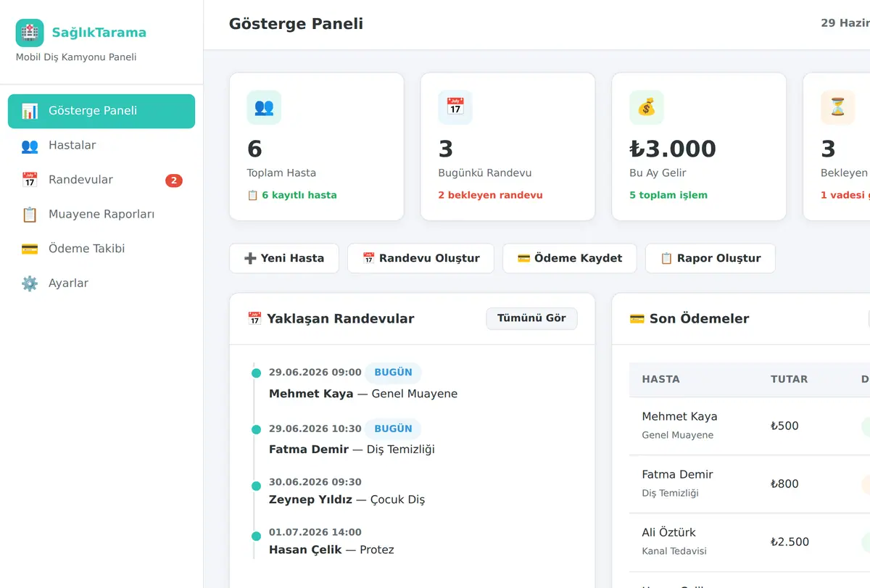Click Ali Öztürk in the payments table
Image resolution: width=870 pixels, height=588 pixels.
[x=668, y=532]
